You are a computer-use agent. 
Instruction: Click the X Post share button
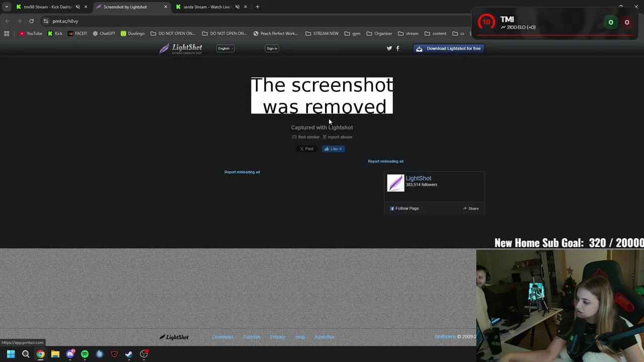coord(306,149)
